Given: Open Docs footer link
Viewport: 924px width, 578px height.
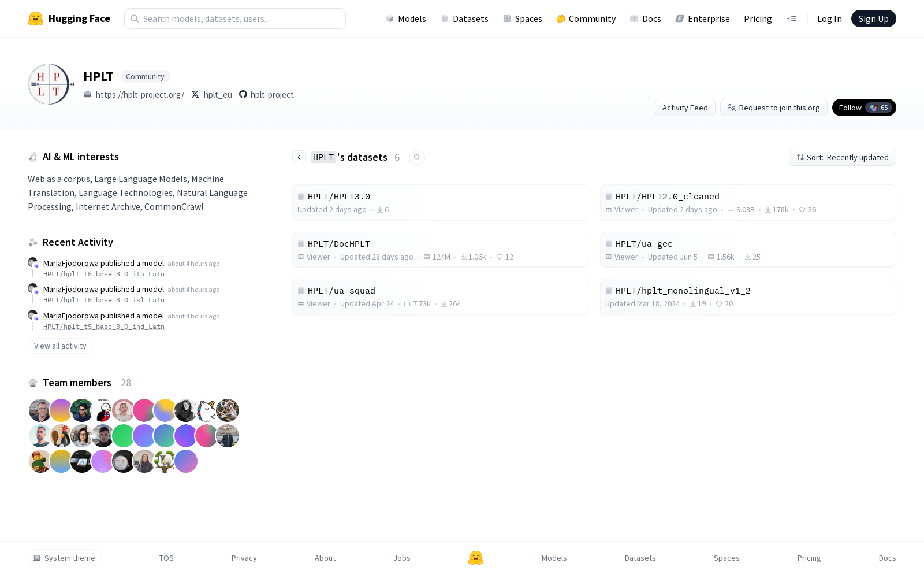Looking at the screenshot, I should [888, 558].
